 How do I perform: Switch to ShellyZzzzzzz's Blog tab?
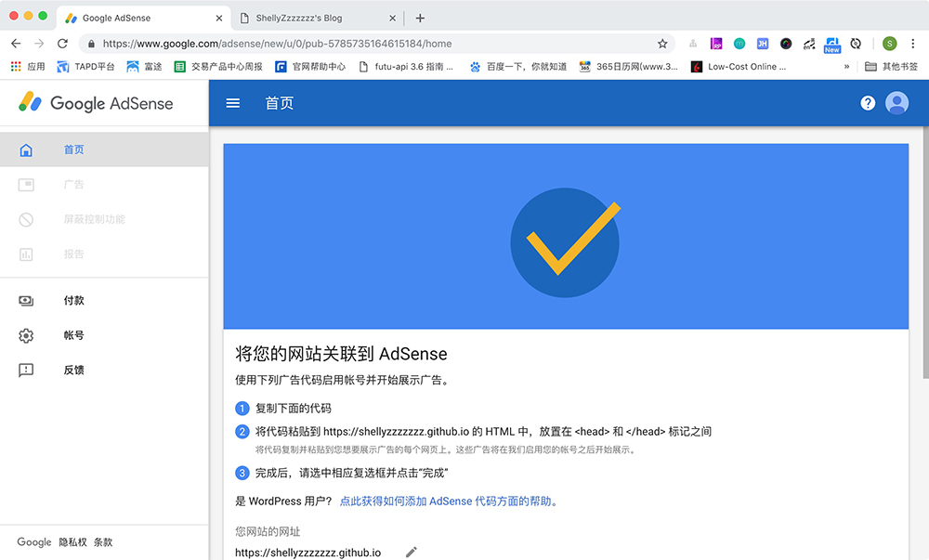click(x=318, y=18)
